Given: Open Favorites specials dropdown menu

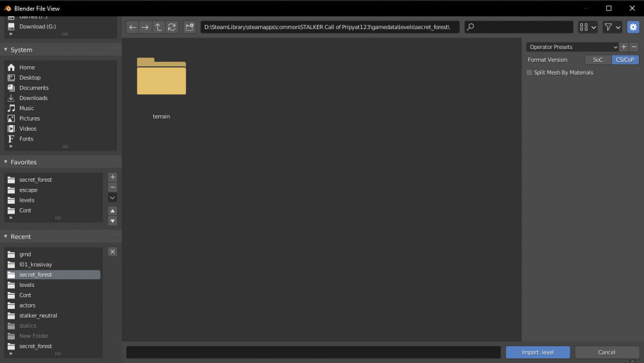Looking at the screenshot, I should 113,198.
